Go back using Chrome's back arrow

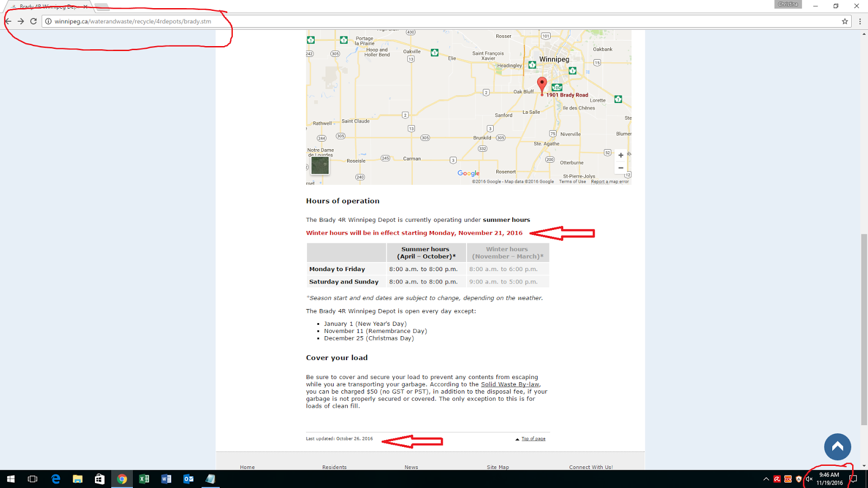[8, 21]
